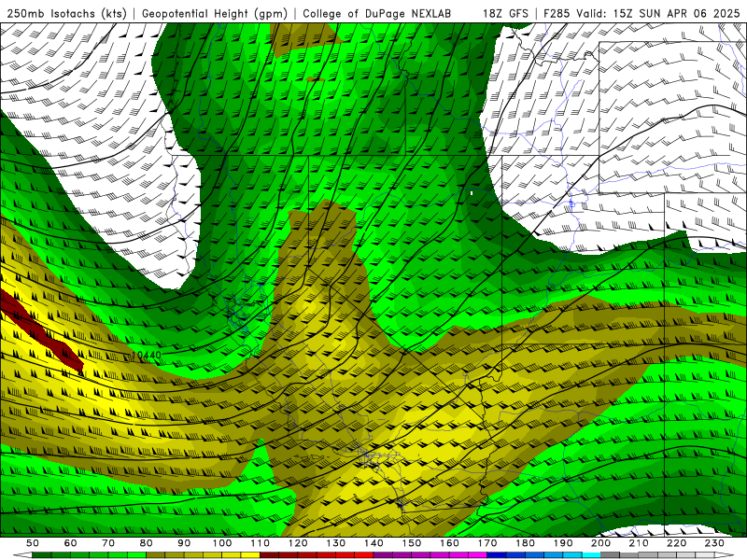Pick "200" from the color scale labels

pyautogui.click(x=600, y=543)
